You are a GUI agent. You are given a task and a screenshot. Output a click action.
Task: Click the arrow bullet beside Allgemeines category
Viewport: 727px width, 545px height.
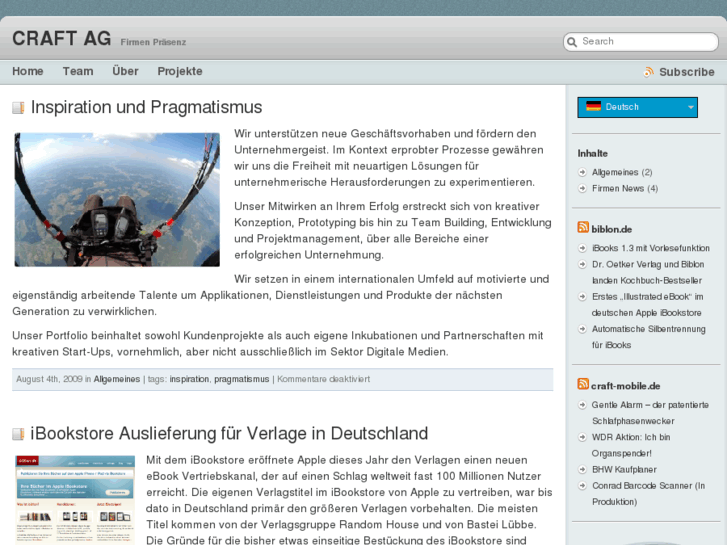582,172
